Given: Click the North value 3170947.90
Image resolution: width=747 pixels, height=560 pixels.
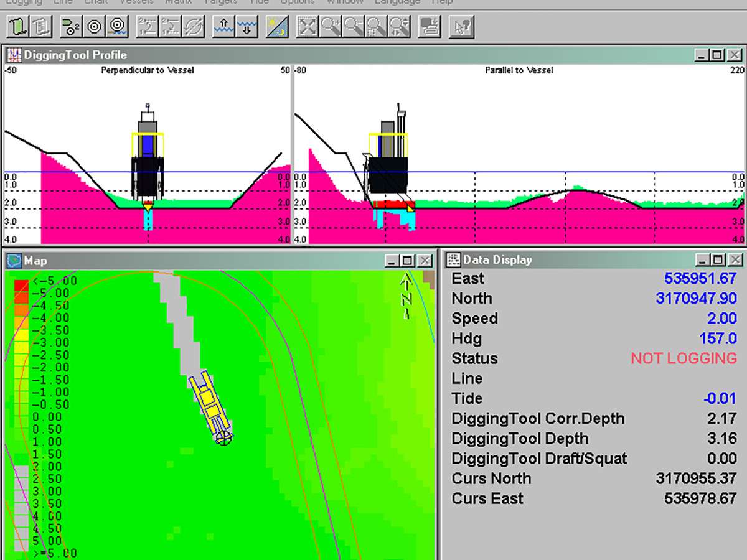Looking at the screenshot, I should 696,298.
